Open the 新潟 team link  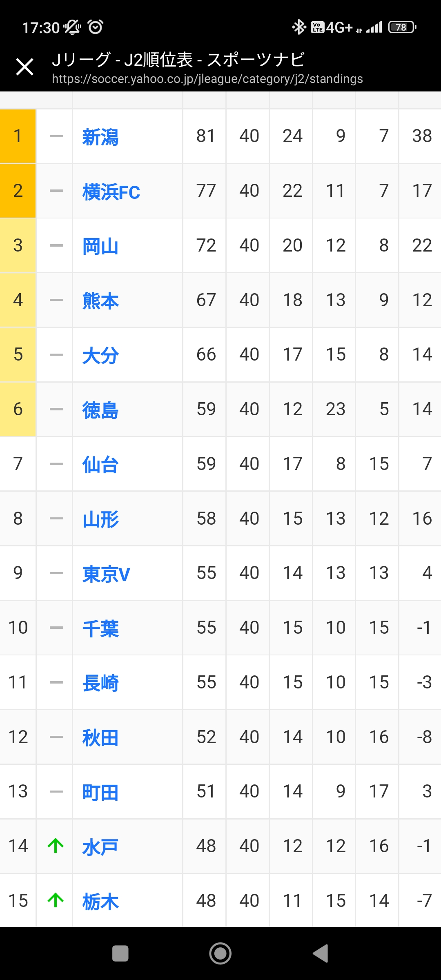click(x=100, y=137)
